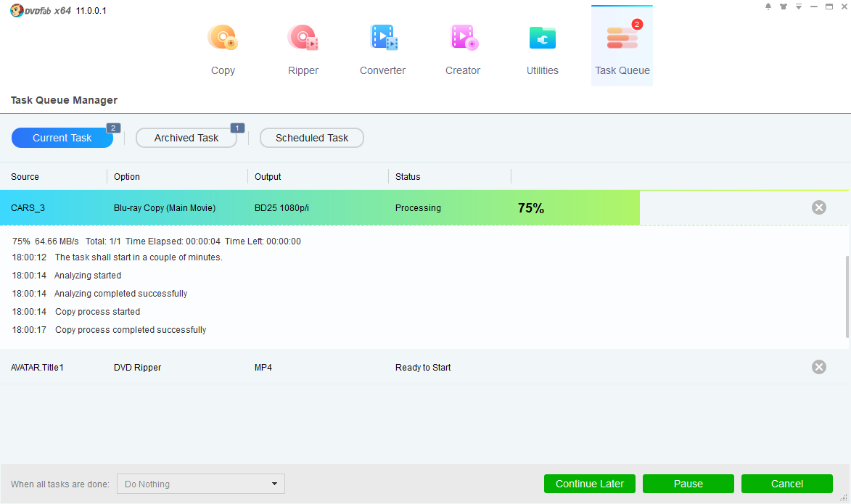Select the CARS_3 source name
This screenshot has height=504, width=851.
pyautogui.click(x=28, y=208)
